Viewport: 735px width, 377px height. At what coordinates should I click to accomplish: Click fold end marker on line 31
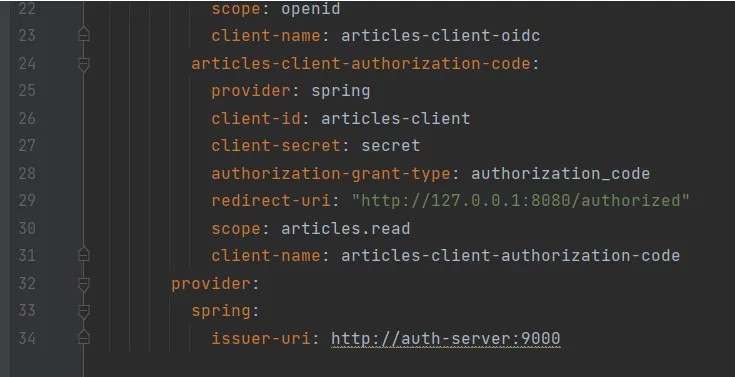[83, 255]
